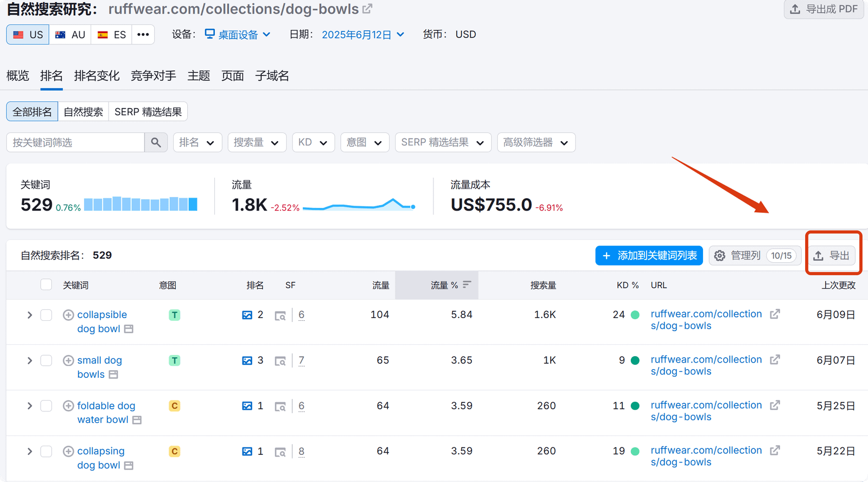The width and height of the screenshot is (868, 482).
Task: Tick the select-all checkbox in table header
Action: (46, 285)
